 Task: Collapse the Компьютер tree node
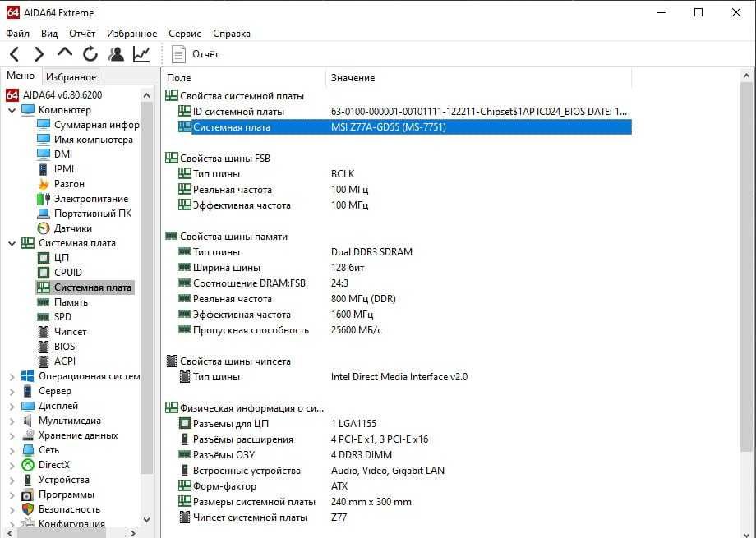12,110
